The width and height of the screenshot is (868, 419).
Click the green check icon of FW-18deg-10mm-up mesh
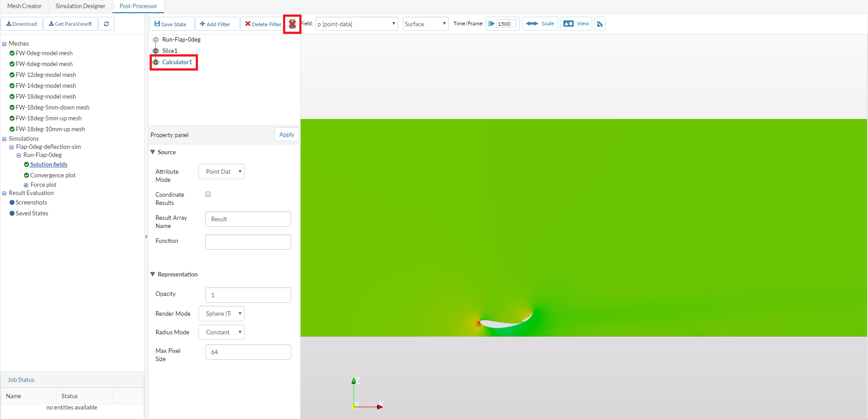[12, 129]
